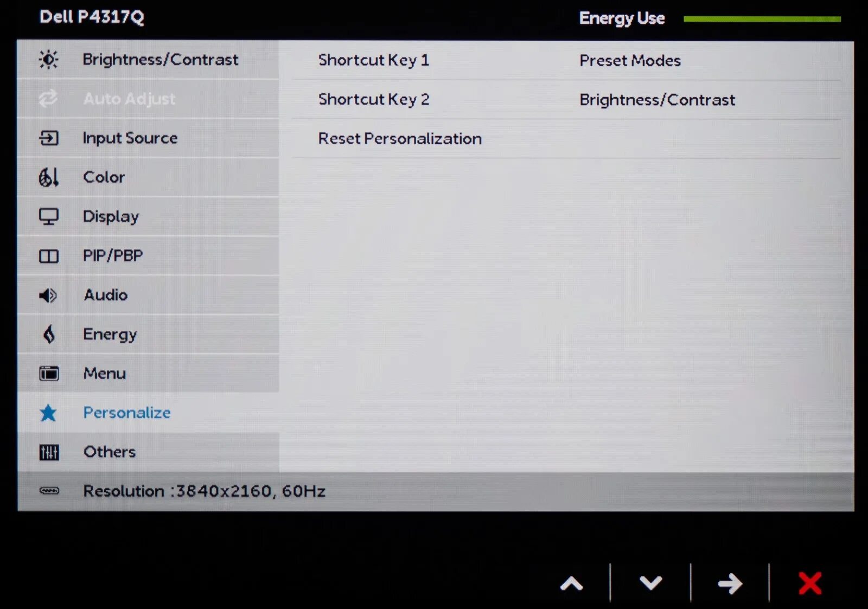Click the Others sliders icon
This screenshot has height=609, width=868.
(49, 452)
